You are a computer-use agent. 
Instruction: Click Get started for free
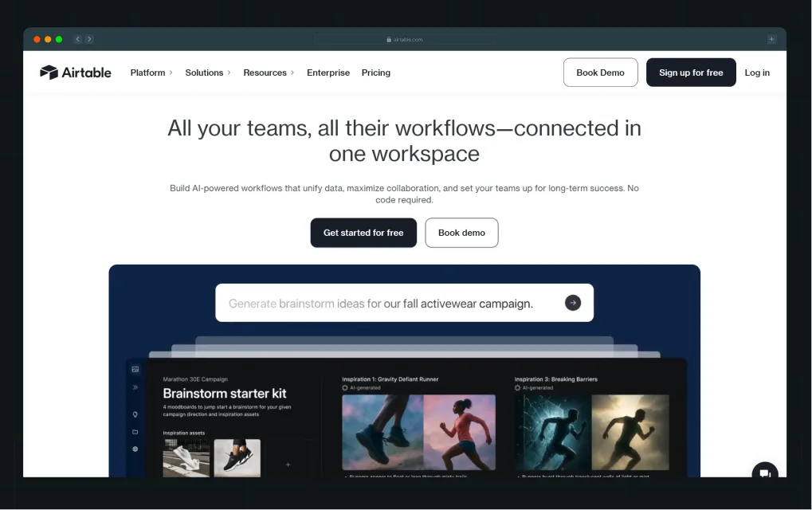click(x=363, y=233)
